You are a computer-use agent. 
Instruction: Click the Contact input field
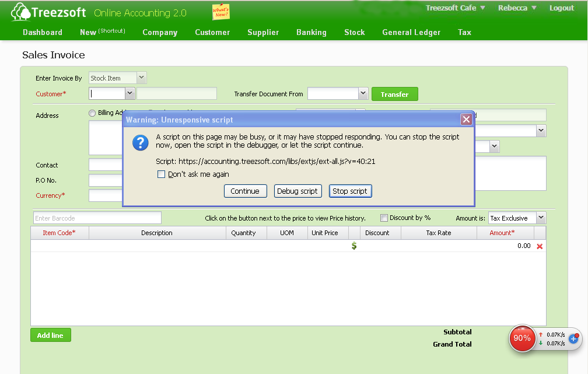click(x=106, y=165)
